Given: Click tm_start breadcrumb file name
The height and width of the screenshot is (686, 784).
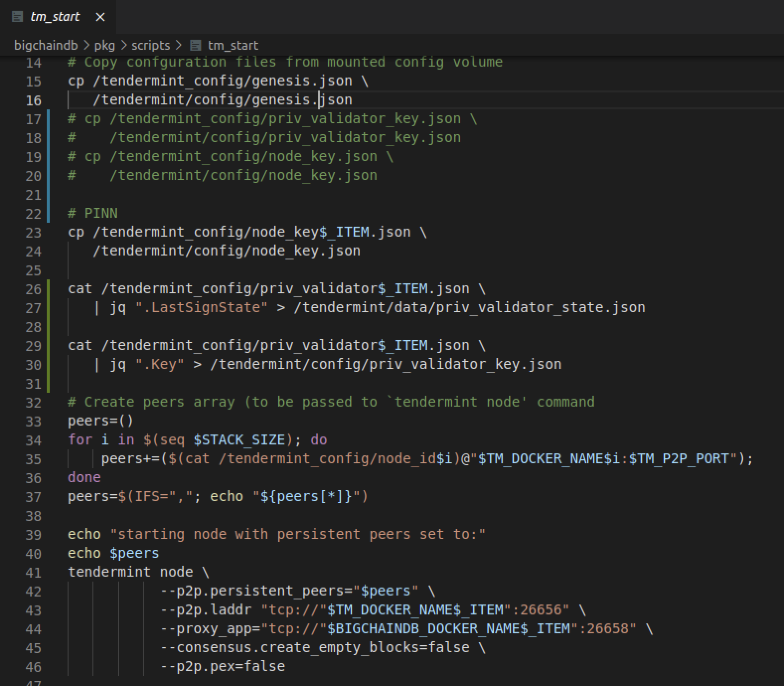Looking at the screenshot, I should coord(233,45).
